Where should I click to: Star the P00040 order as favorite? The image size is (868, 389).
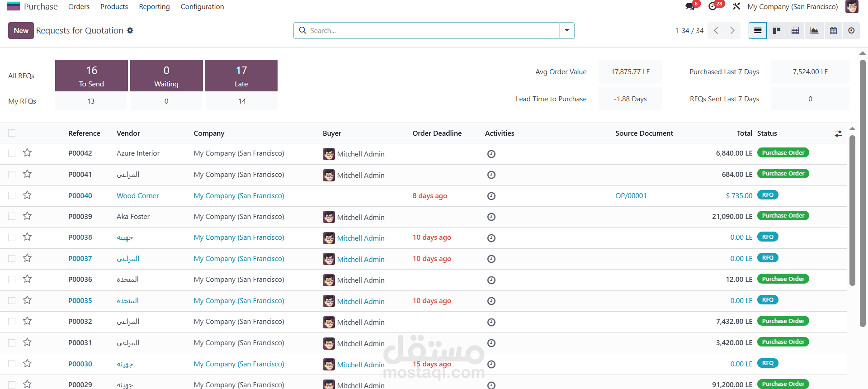[27, 195]
